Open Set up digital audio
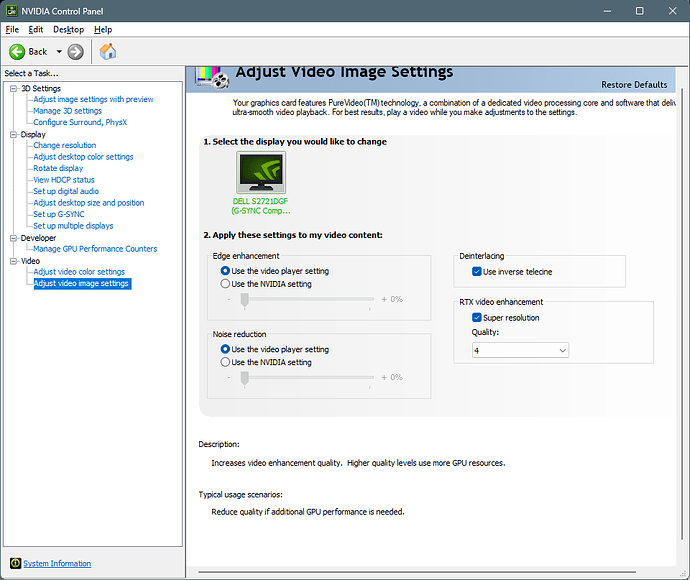 66,191
